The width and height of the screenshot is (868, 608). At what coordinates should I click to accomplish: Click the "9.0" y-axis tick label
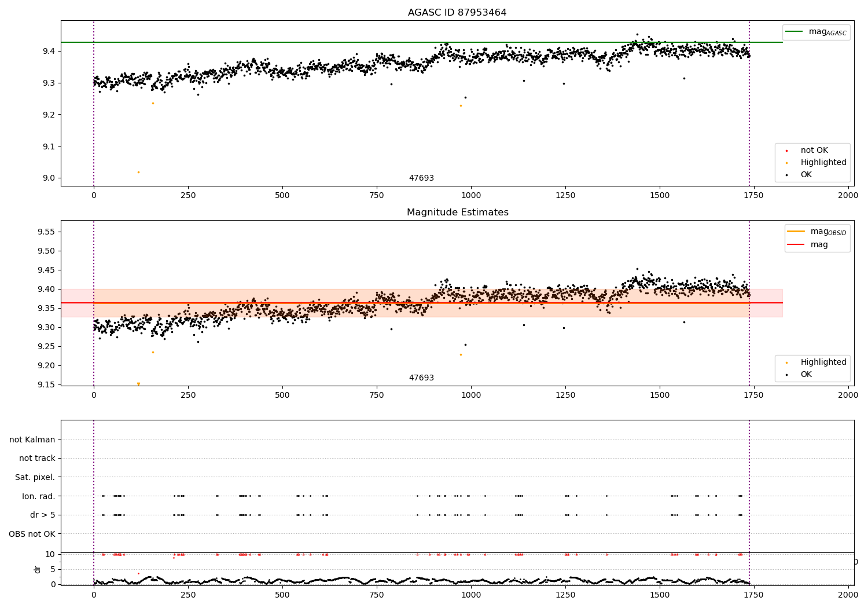pos(49,178)
